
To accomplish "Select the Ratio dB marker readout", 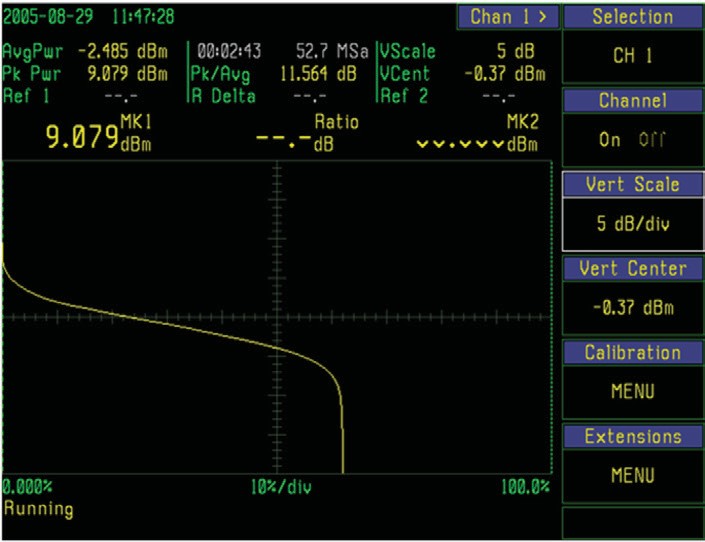I will (308, 133).
